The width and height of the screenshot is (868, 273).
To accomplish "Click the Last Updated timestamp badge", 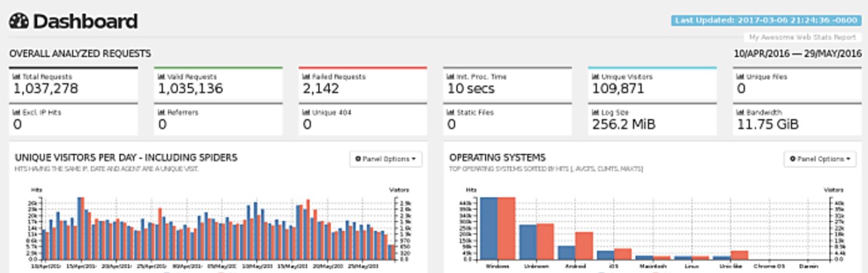I will pos(766,20).
